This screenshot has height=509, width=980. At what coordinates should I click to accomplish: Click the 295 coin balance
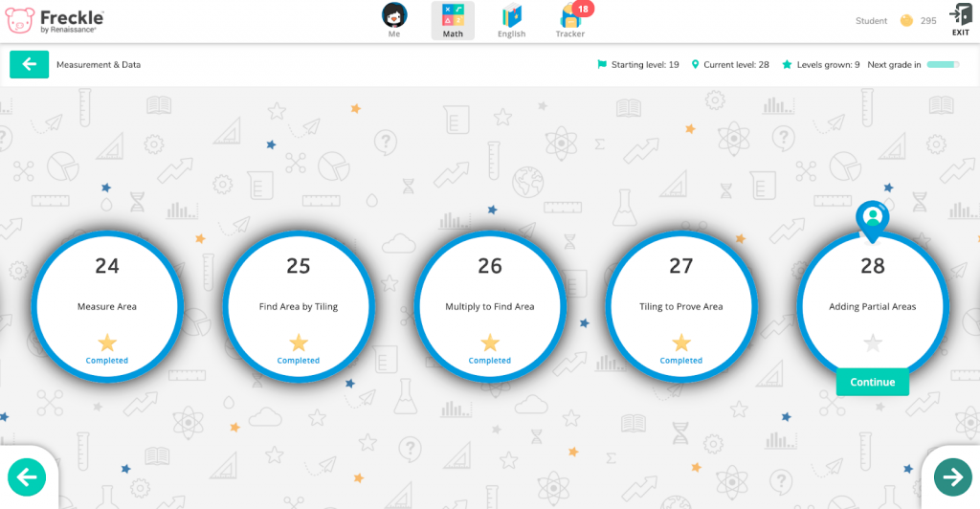[928, 21]
